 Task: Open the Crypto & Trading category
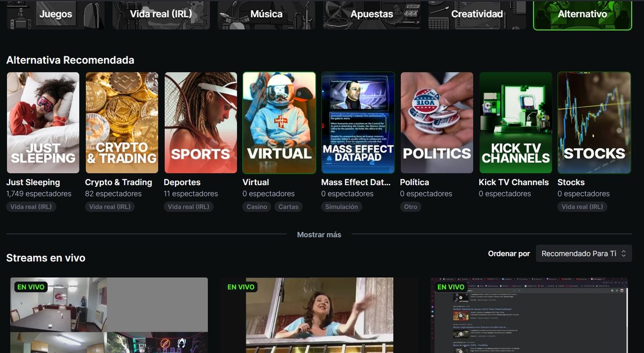point(122,122)
